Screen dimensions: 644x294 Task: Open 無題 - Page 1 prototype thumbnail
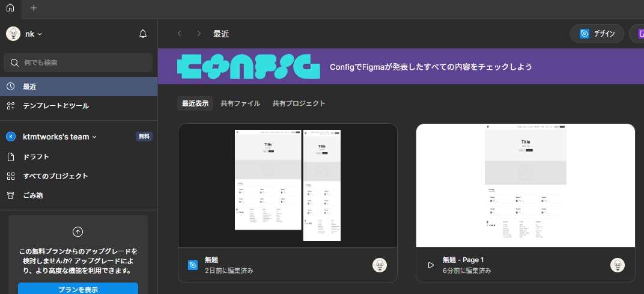tap(525, 185)
